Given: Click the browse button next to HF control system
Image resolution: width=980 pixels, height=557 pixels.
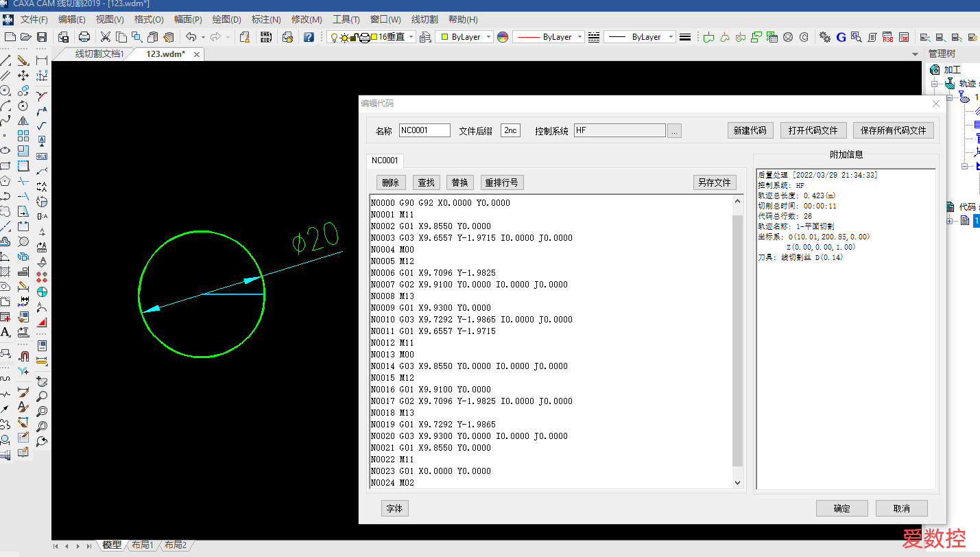Looking at the screenshot, I should point(674,131).
